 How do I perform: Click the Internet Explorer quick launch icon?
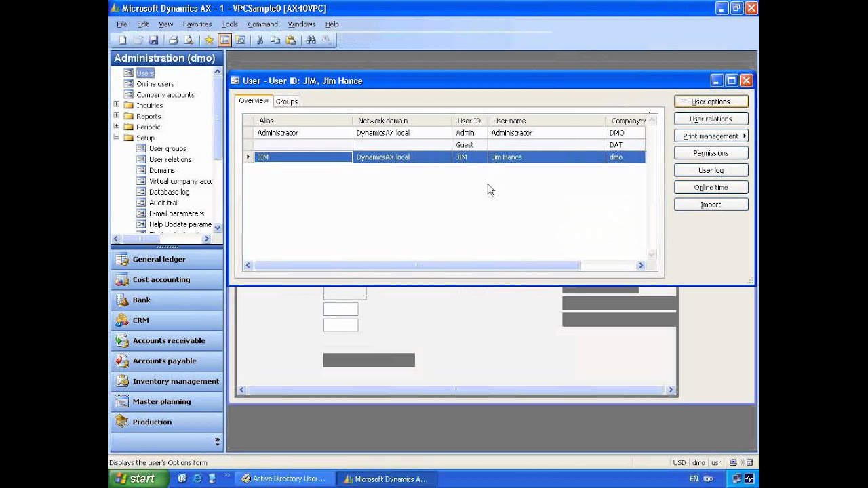point(197,479)
